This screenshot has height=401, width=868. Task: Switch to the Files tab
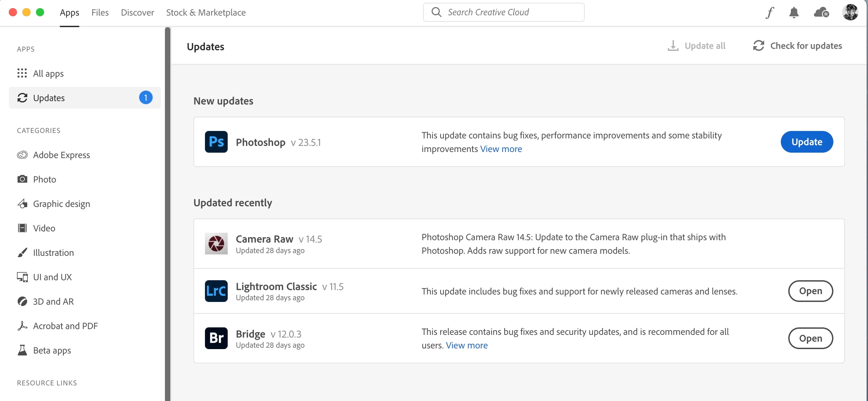pyautogui.click(x=100, y=13)
